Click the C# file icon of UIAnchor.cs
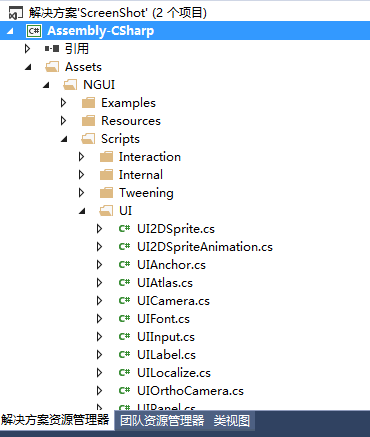 coord(124,265)
